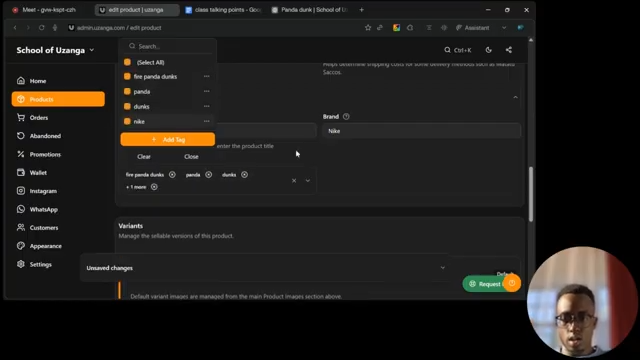Click the extensions puzzle icon
640x360 pixels.
[x=410, y=27]
